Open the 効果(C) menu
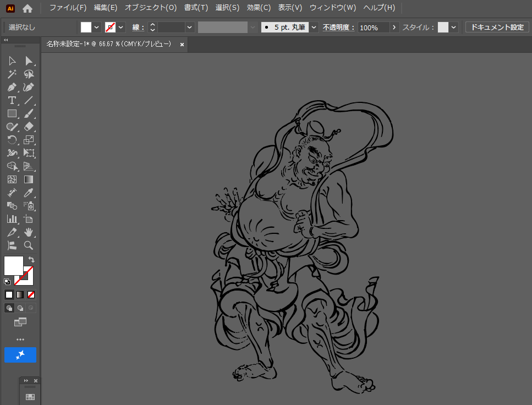The height and width of the screenshot is (405, 532). pyautogui.click(x=259, y=8)
